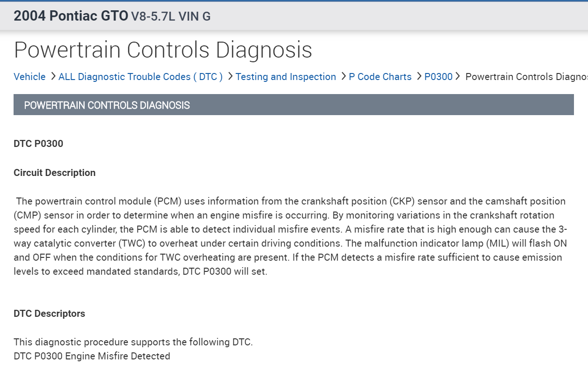Click the DTC Descriptors heading
Image resolution: width=588 pixels, height=380 pixels.
(49, 314)
